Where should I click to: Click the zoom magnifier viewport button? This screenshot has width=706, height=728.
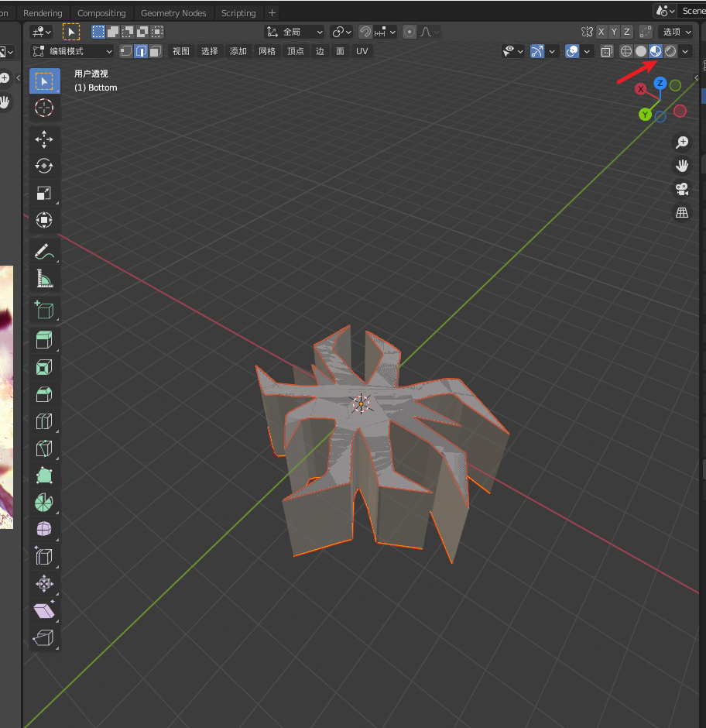coord(682,142)
